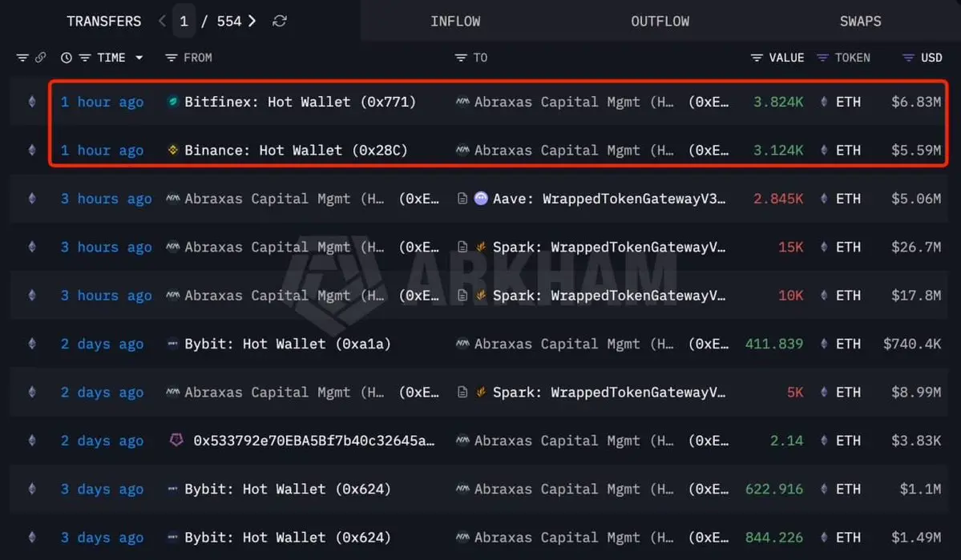Open address 0x533792e70EBA5Bf7b40c32645a
Screen dimensions: 961x560
pos(314,441)
